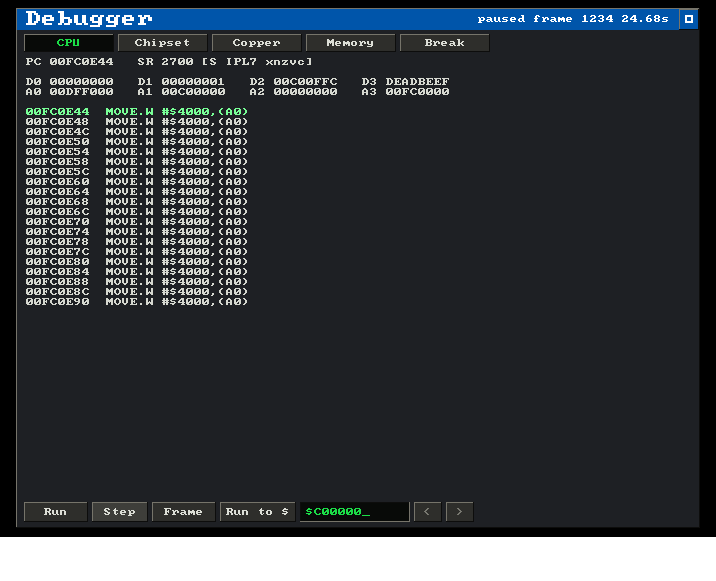Click the D3 DEADBEEF register
The width and height of the screenshot is (716, 581).
[x=405, y=82]
